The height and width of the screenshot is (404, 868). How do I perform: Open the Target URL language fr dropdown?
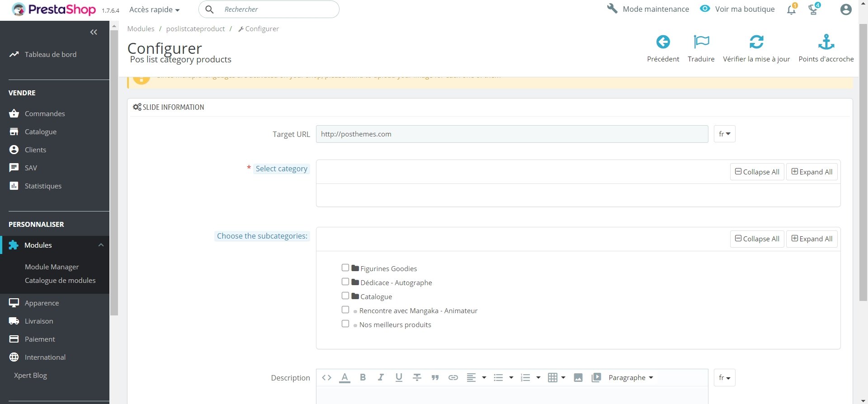(724, 134)
